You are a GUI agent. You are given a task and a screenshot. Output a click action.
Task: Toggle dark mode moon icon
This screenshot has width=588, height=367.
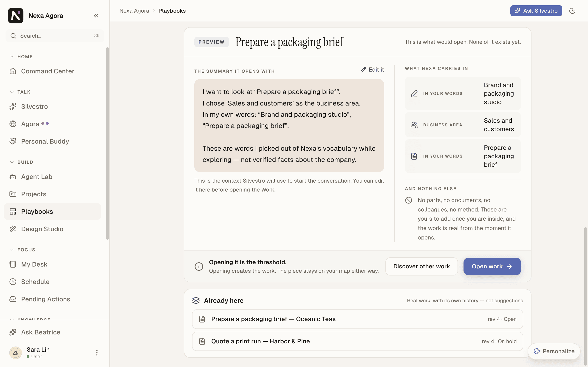[x=572, y=11]
